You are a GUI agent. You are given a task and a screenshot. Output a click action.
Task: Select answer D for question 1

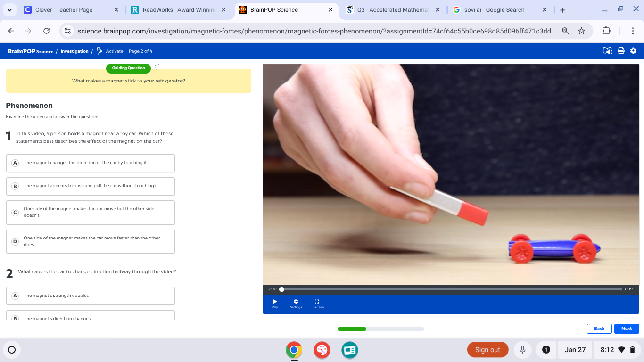pos(91,241)
